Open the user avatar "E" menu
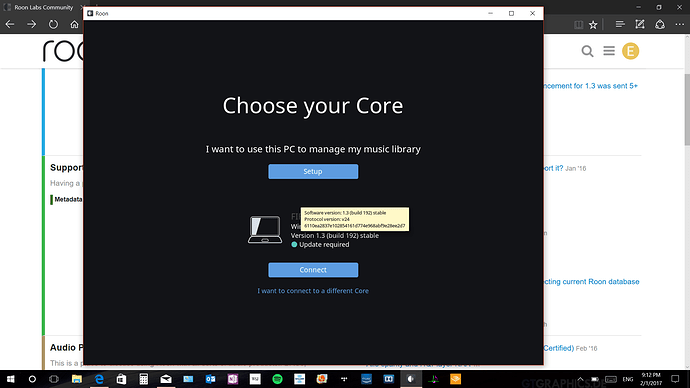 click(x=630, y=51)
